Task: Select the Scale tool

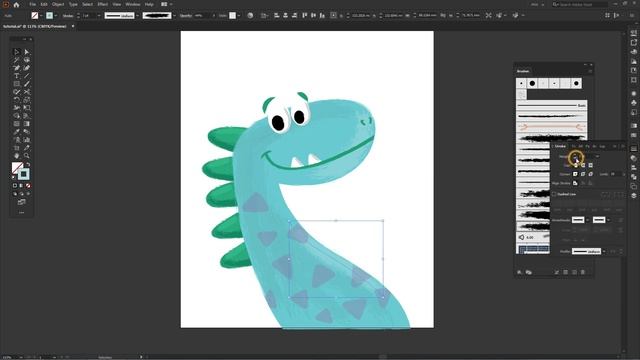Action: 27,100
